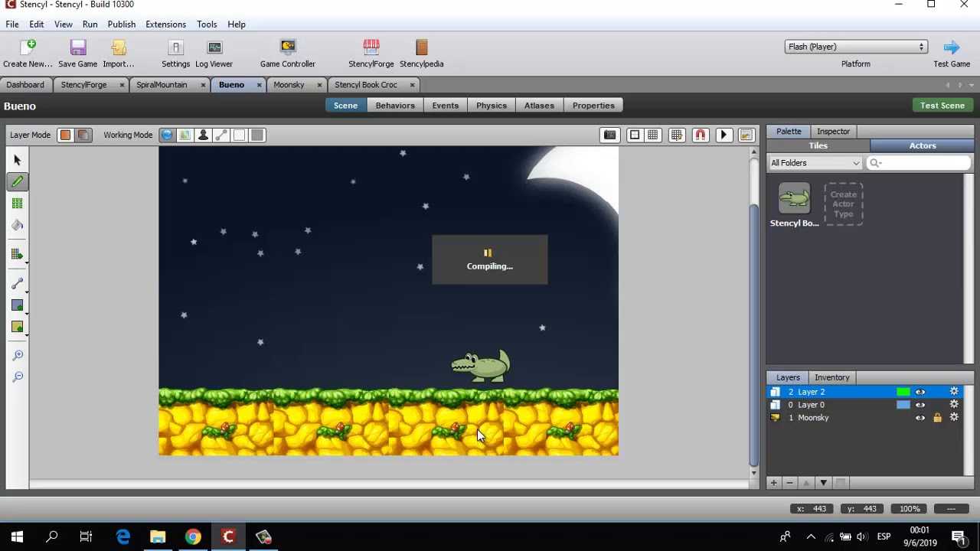980x551 pixels.
Task: Click the red magnet snapping icon
Action: 700,135
